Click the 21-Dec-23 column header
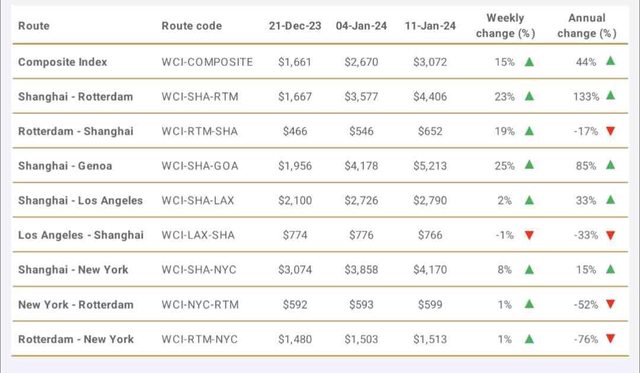The image size is (640, 373). pos(295,26)
